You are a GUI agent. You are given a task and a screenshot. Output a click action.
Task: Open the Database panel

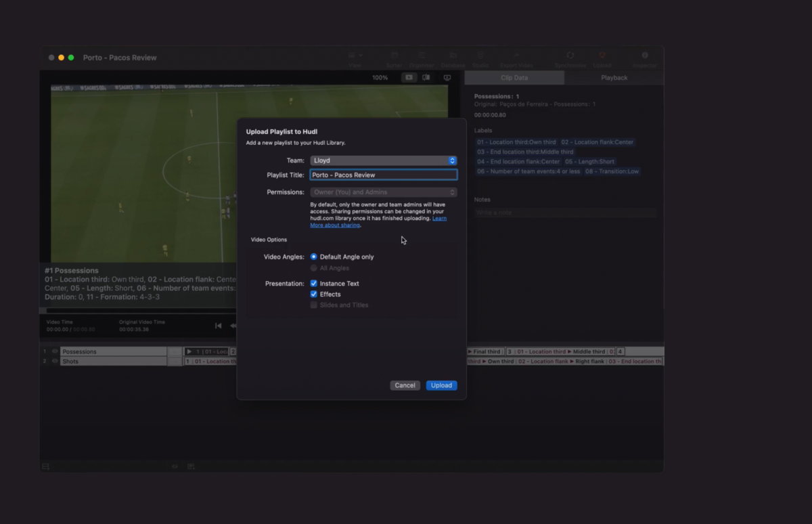pyautogui.click(x=452, y=58)
